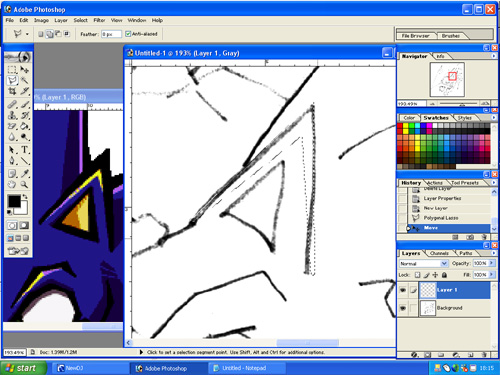Hide the Background layer eye icon

coord(403,308)
